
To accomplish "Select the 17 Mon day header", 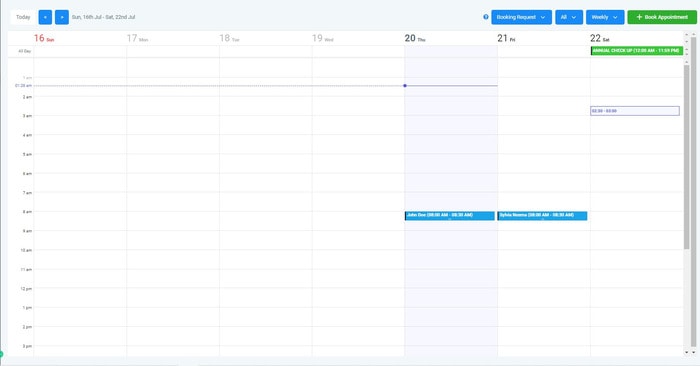I will [137, 38].
